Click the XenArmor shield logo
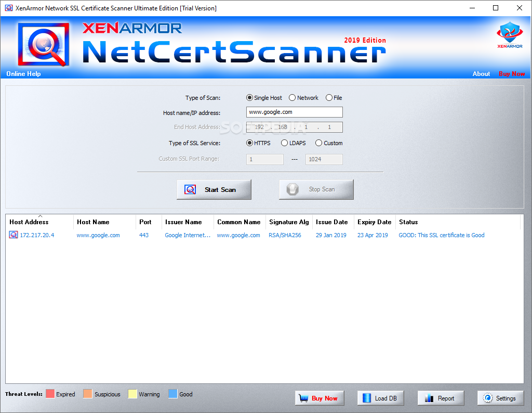 (x=510, y=35)
